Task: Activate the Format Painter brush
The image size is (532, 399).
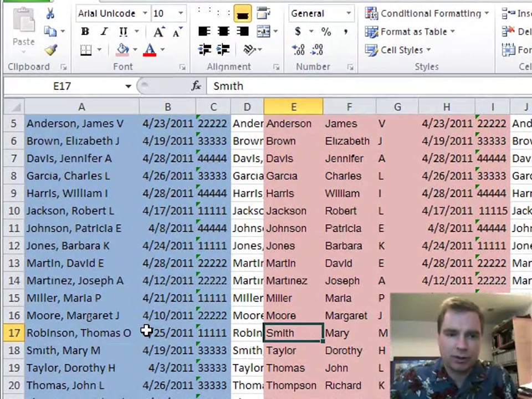Action: [x=50, y=50]
